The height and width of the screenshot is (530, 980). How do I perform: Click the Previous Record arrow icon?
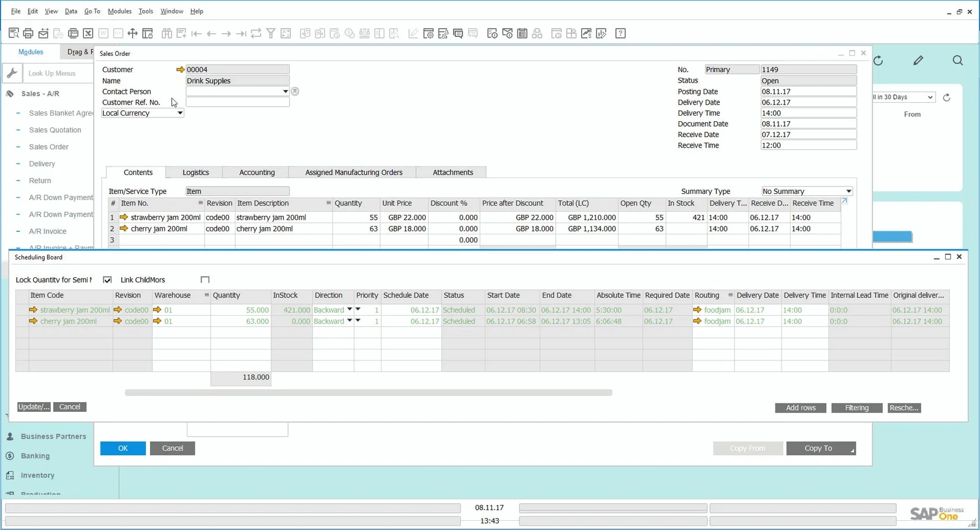[211, 34]
